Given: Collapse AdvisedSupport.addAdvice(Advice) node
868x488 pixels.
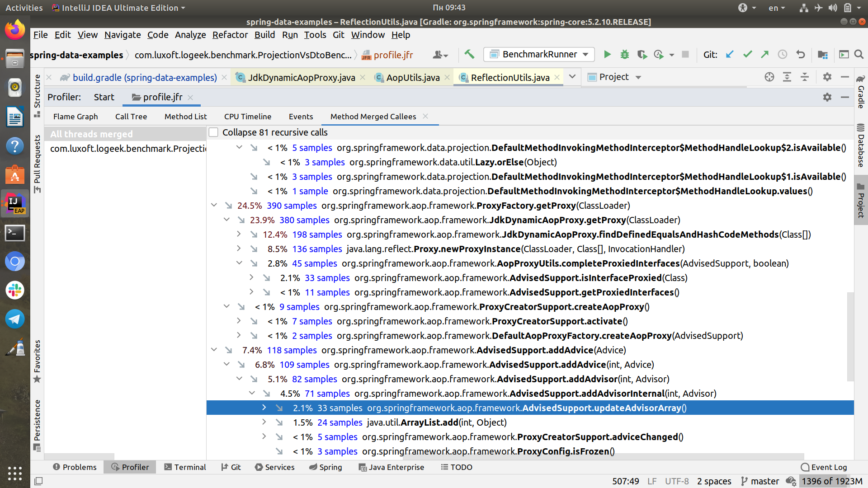Looking at the screenshot, I should coord(214,350).
